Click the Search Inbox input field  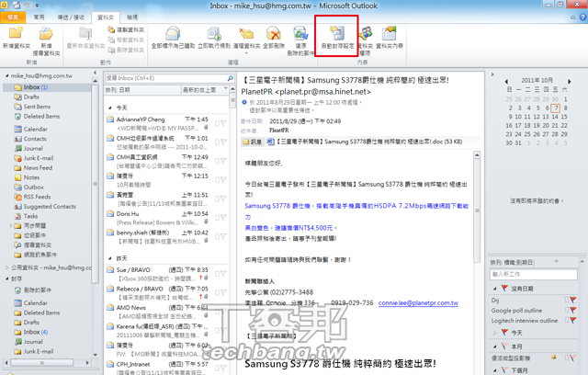tap(165, 78)
